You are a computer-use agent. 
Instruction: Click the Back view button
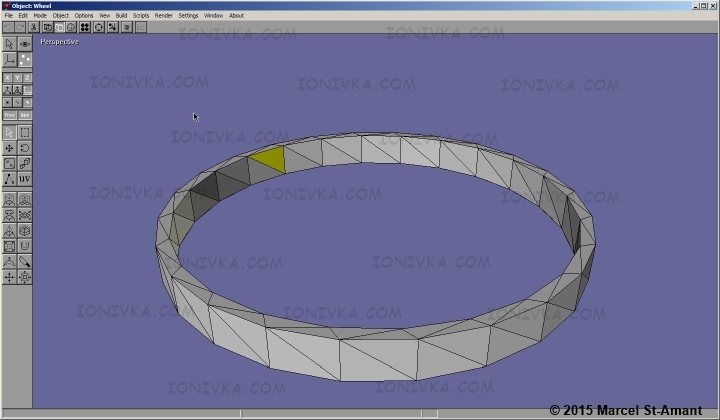tap(25, 116)
